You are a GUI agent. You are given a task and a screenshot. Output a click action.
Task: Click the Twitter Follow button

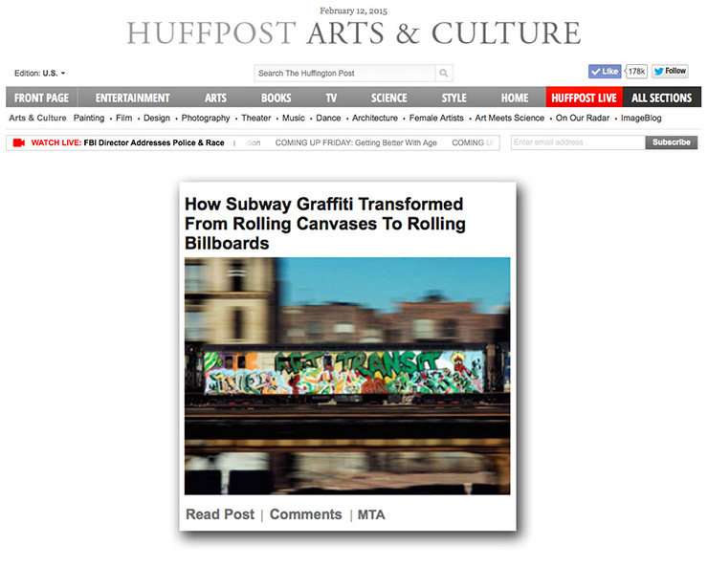pos(670,72)
